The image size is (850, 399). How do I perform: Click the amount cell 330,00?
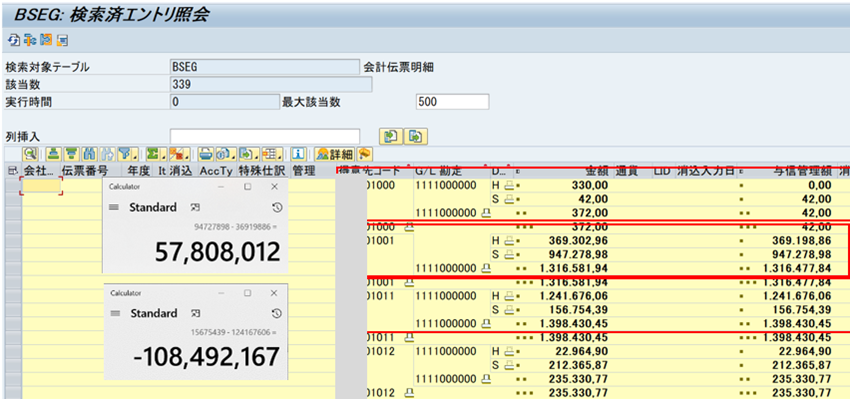[590, 186]
